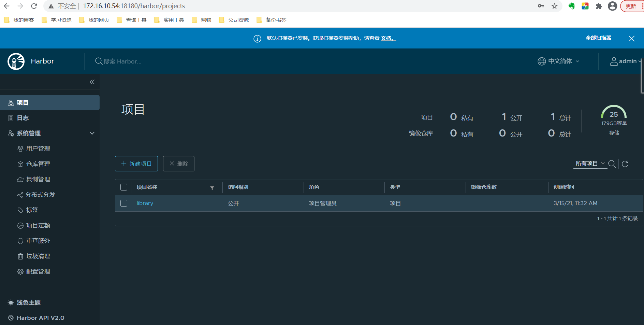Click the 删除 delete button
The image size is (644, 325).
pyautogui.click(x=179, y=164)
